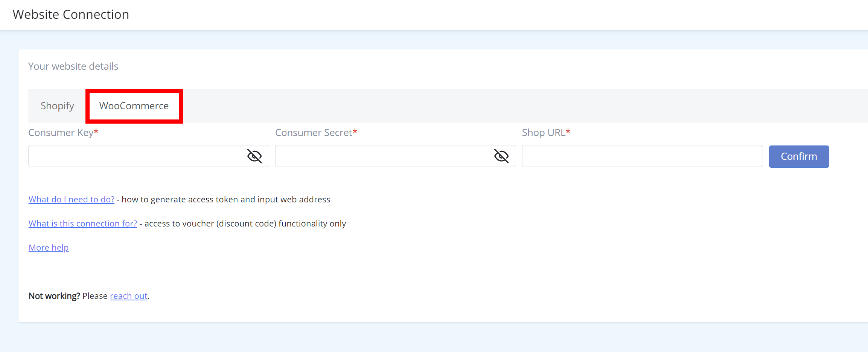Click the 'Not working?' bold text

(x=54, y=296)
